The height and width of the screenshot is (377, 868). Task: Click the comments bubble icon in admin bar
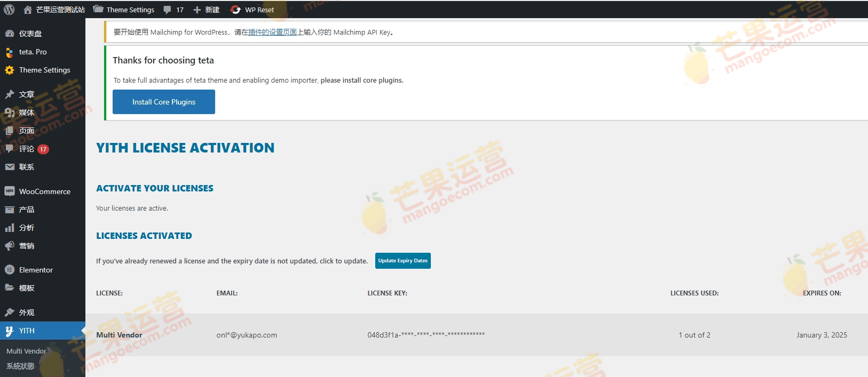tap(167, 10)
